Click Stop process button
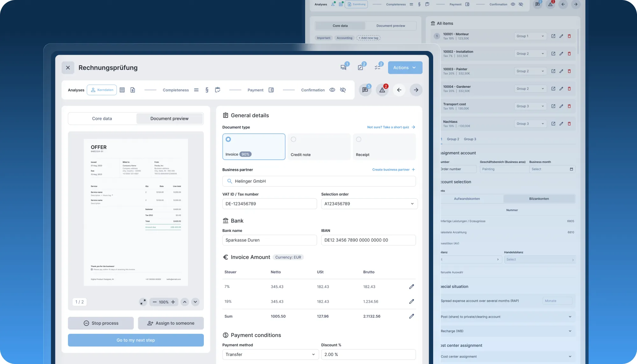The width and height of the screenshot is (637, 364). (x=101, y=323)
